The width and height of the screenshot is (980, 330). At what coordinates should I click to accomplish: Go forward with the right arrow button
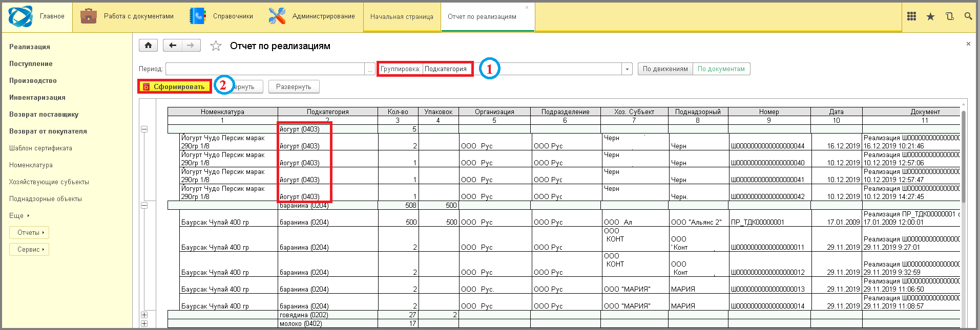191,46
